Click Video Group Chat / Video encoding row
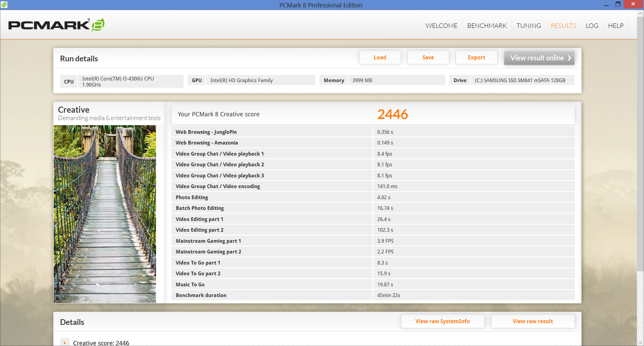The image size is (644, 346). tap(373, 186)
